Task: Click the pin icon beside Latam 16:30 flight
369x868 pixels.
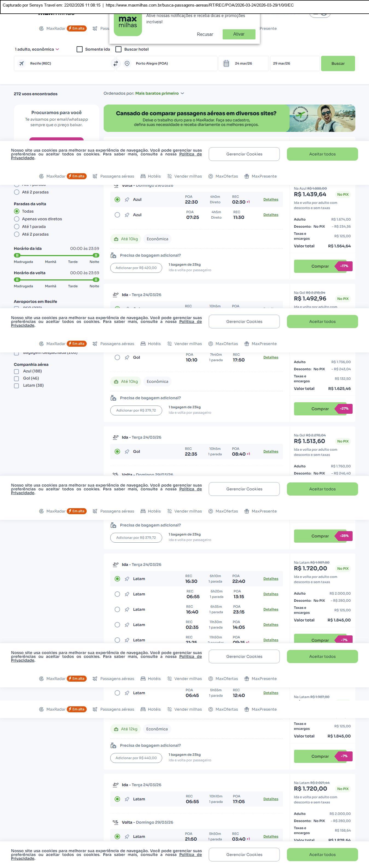Action: [127, 579]
